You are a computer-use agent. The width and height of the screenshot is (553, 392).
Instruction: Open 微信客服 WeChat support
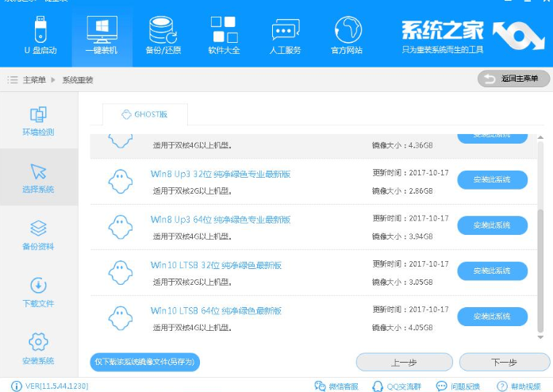pos(336,386)
